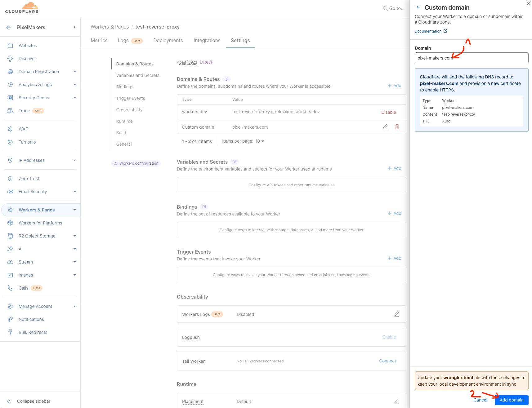The image size is (532, 408).
Task: Expand the Security Center submenu arrow
Action: 75,98
